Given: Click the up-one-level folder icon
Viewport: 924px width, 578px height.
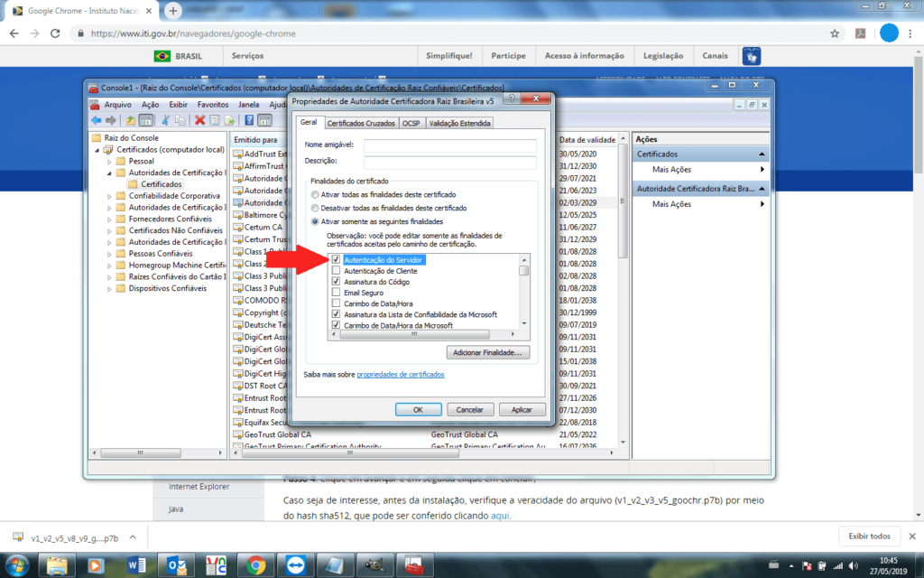Looking at the screenshot, I should [130, 120].
